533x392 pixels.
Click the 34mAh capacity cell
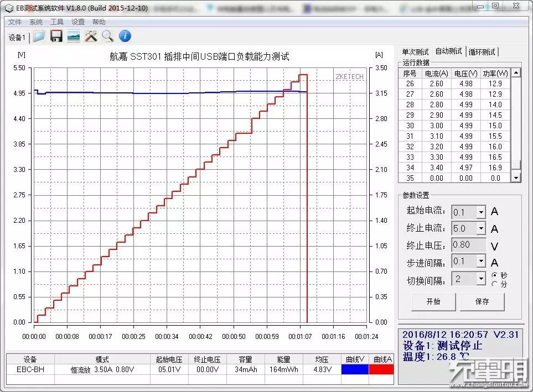(246, 369)
